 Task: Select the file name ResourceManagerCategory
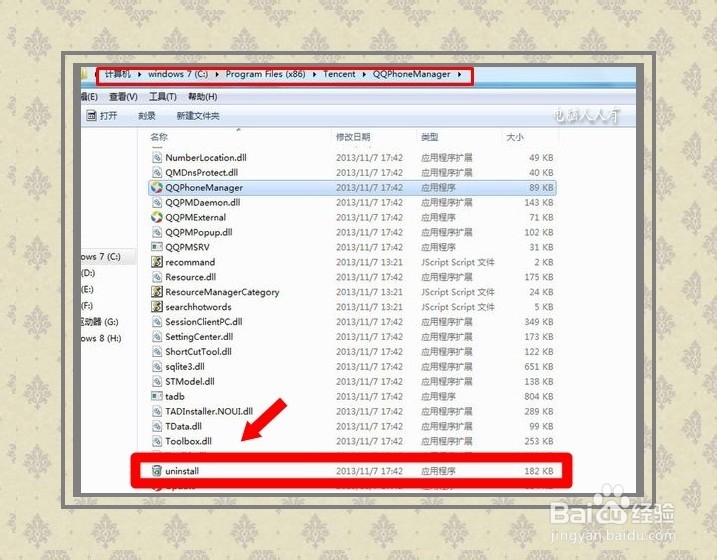[x=222, y=292]
